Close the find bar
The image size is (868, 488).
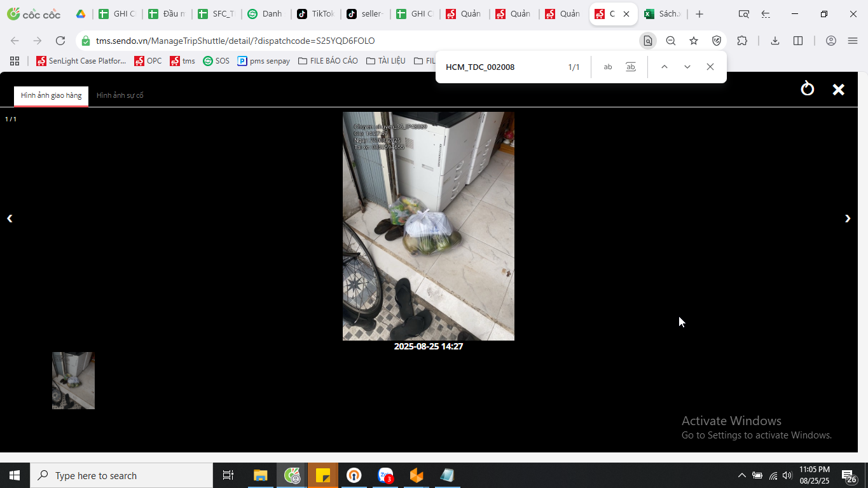pos(710,67)
